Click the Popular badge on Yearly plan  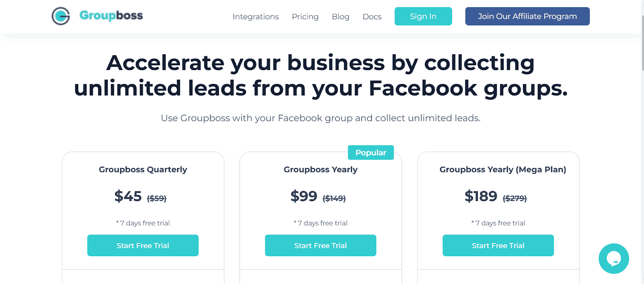[x=371, y=153]
